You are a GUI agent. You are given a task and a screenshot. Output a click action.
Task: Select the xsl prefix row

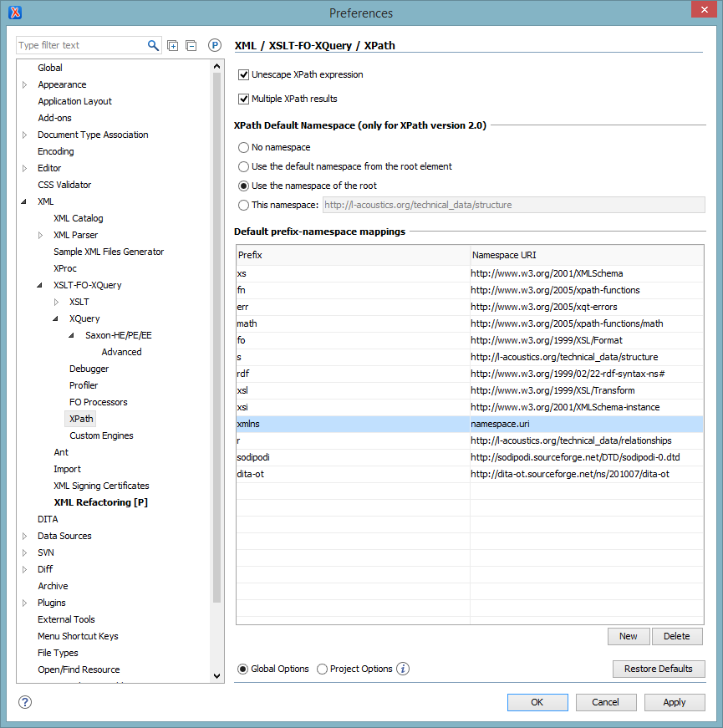[470, 390]
